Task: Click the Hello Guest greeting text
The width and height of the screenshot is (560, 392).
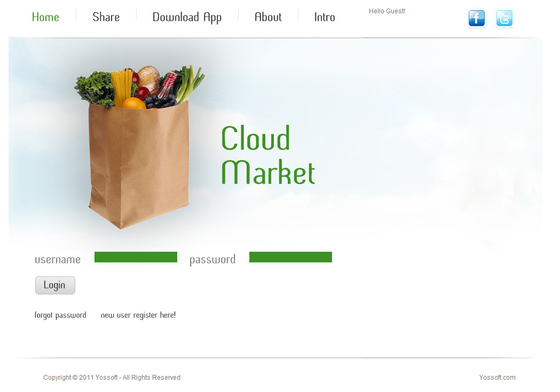Action: click(x=387, y=11)
